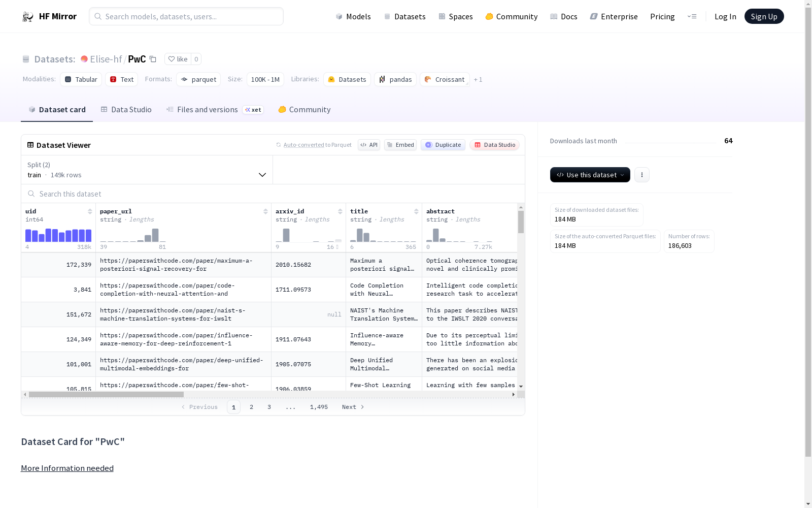Open Spaces in top navigation
Image resolution: width=812 pixels, height=508 pixels.
456,16
